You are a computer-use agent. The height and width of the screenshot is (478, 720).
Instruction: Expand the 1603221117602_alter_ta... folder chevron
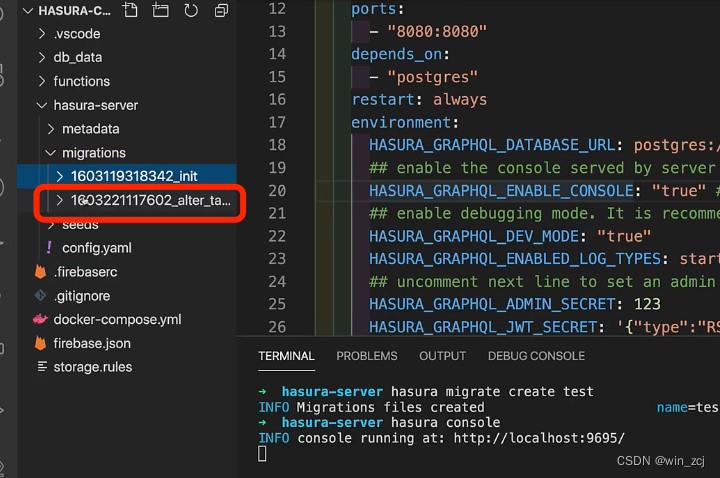[60, 200]
